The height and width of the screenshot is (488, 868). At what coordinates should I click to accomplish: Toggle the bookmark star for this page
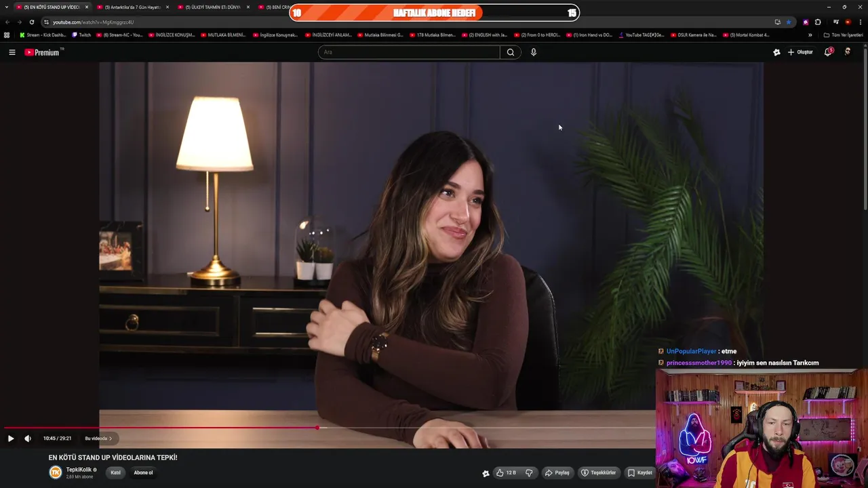(x=789, y=22)
